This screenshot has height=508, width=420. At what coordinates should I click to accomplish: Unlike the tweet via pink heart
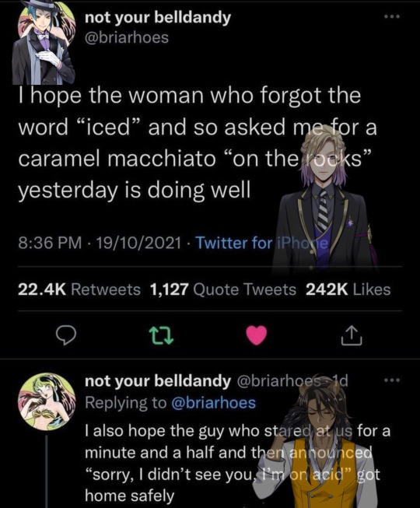257,335
